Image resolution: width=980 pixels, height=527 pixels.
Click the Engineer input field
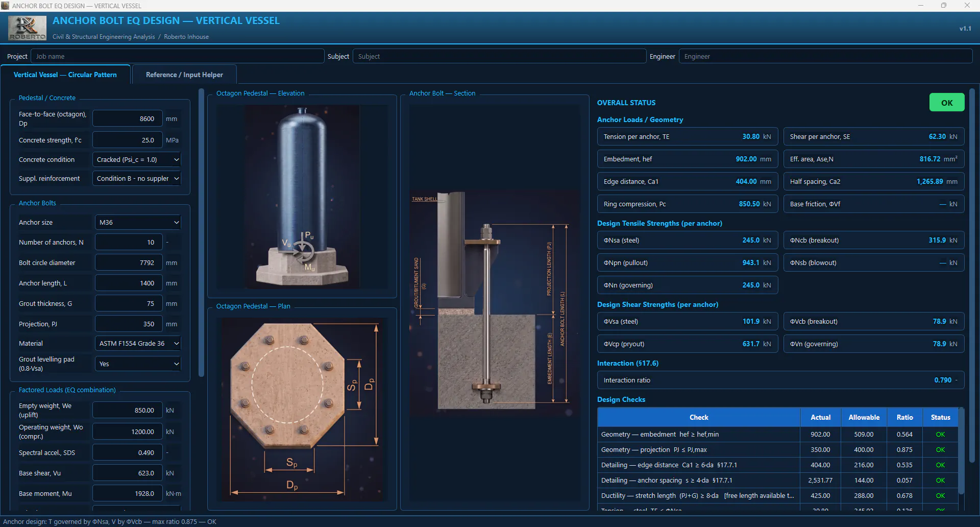click(x=825, y=56)
